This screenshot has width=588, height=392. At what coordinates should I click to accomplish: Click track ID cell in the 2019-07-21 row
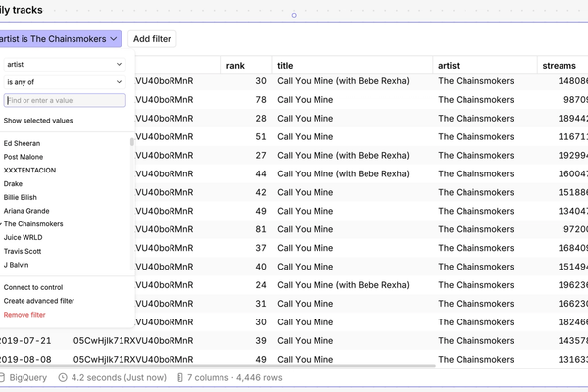(133, 341)
